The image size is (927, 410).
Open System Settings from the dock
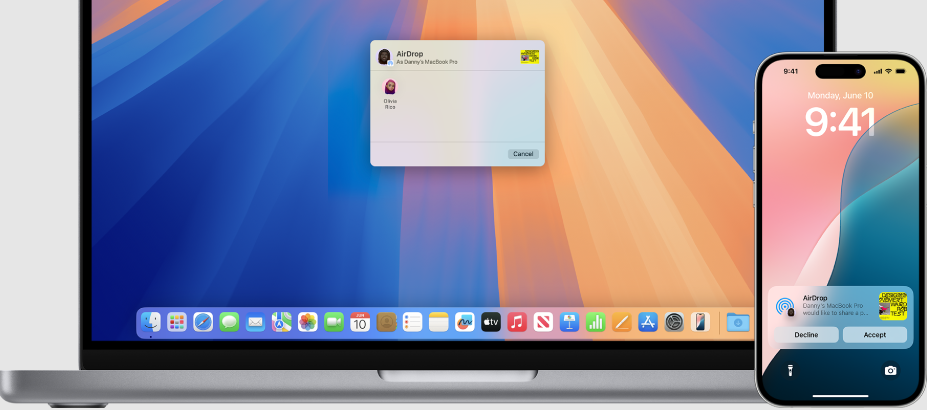[674, 322]
